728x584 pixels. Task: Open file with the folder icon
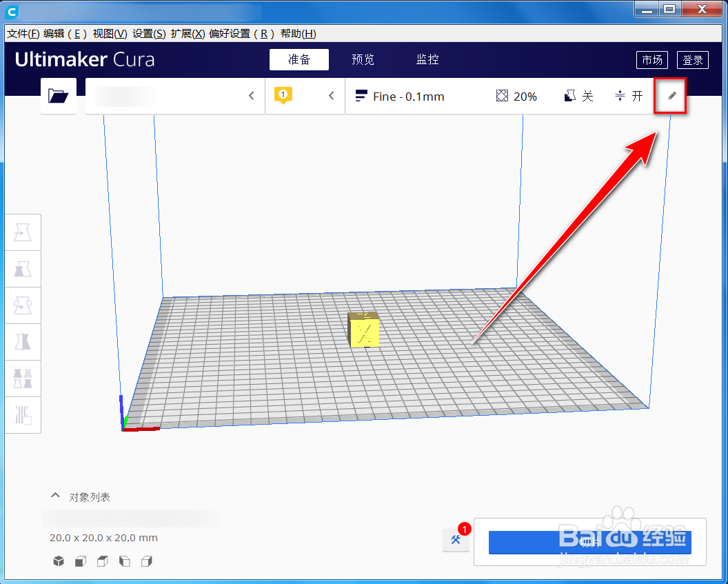(x=59, y=96)
